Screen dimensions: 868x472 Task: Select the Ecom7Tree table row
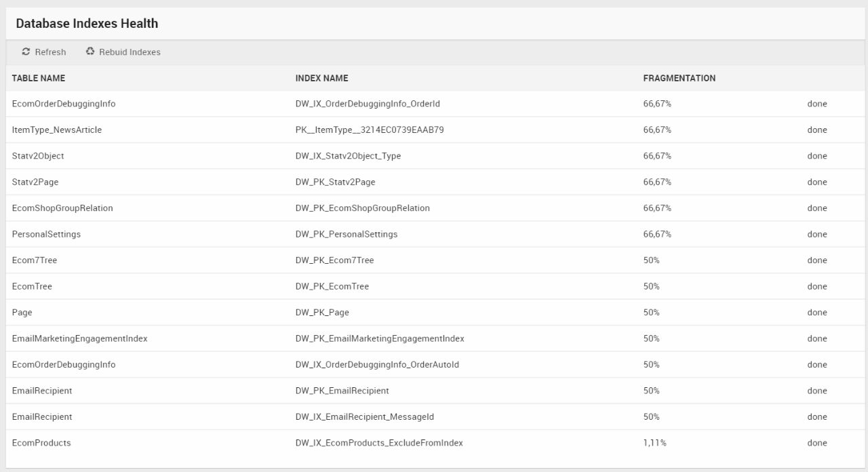click(35, 260)
